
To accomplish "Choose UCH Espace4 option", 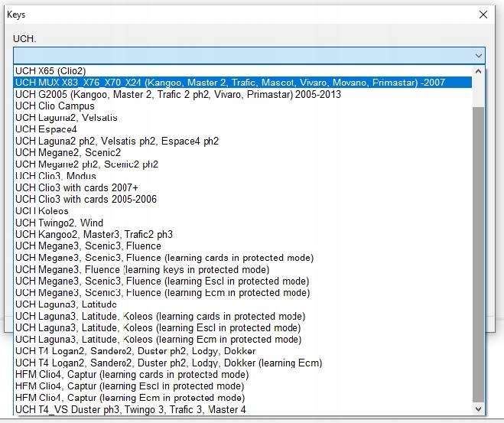I will (243, 129).
